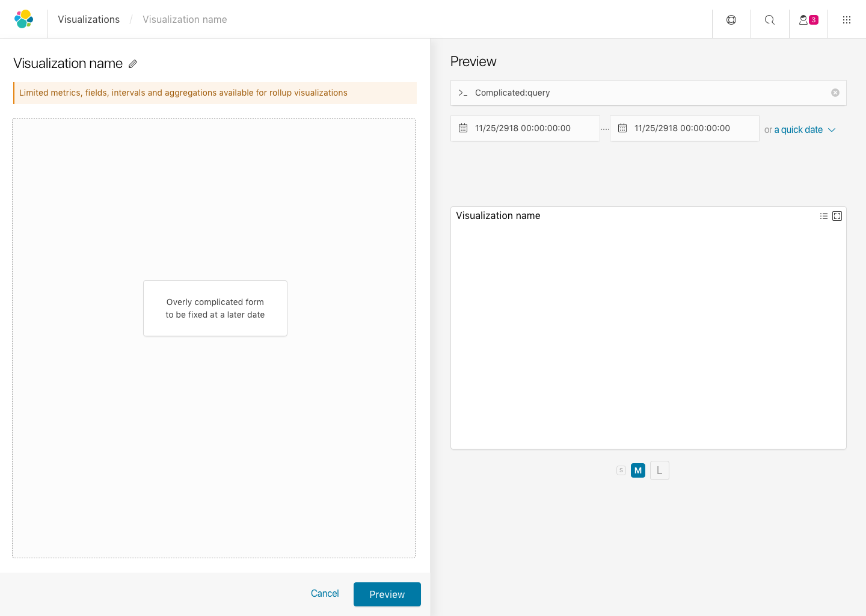Click the rollup limitations warning text

(183, 93)
